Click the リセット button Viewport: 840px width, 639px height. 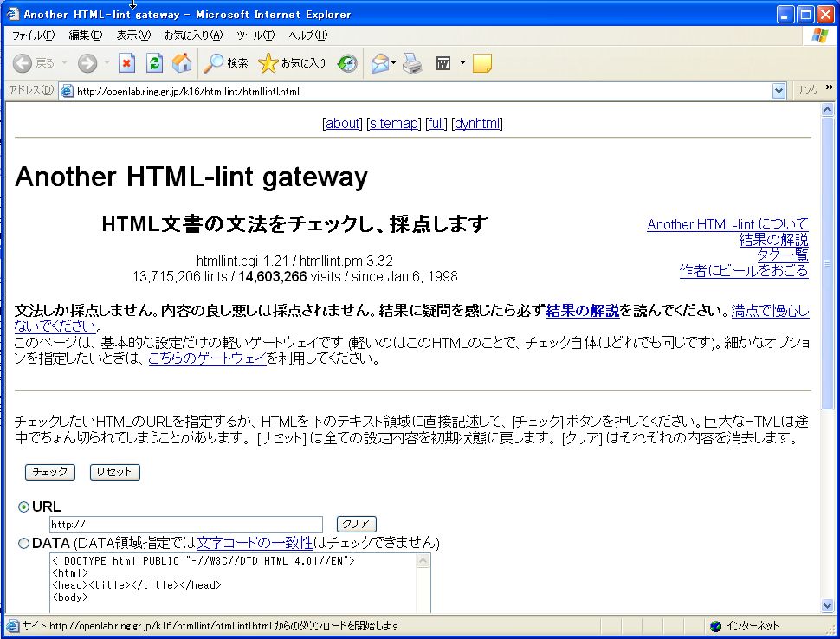pyautogui.click(x=114, y=472)
